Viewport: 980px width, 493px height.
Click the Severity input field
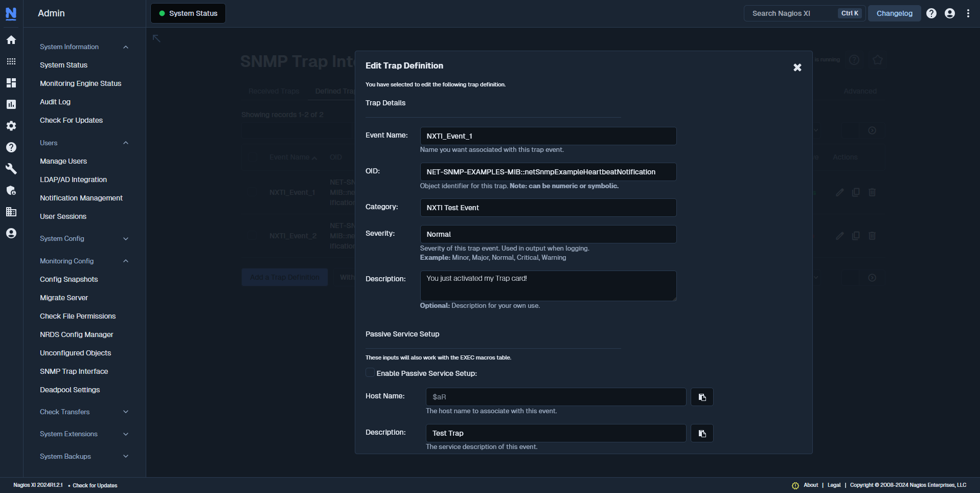[548, 234]
